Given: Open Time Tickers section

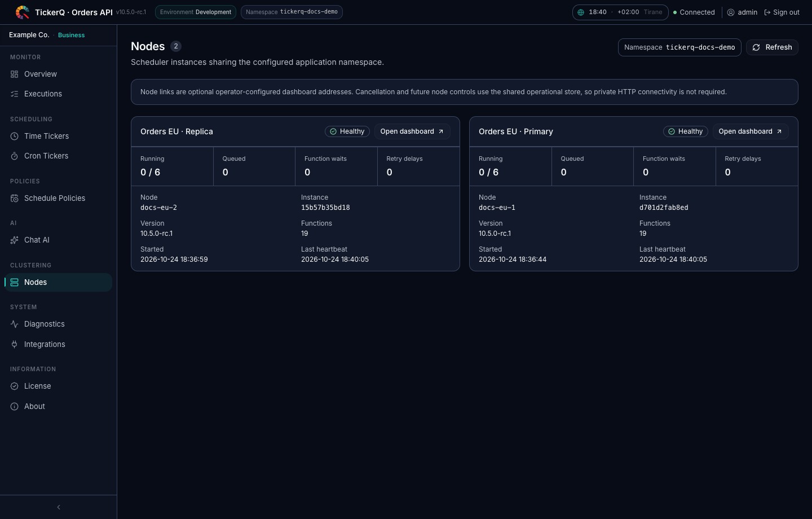Looking at the screenshot, I should (x=58, y=136).
